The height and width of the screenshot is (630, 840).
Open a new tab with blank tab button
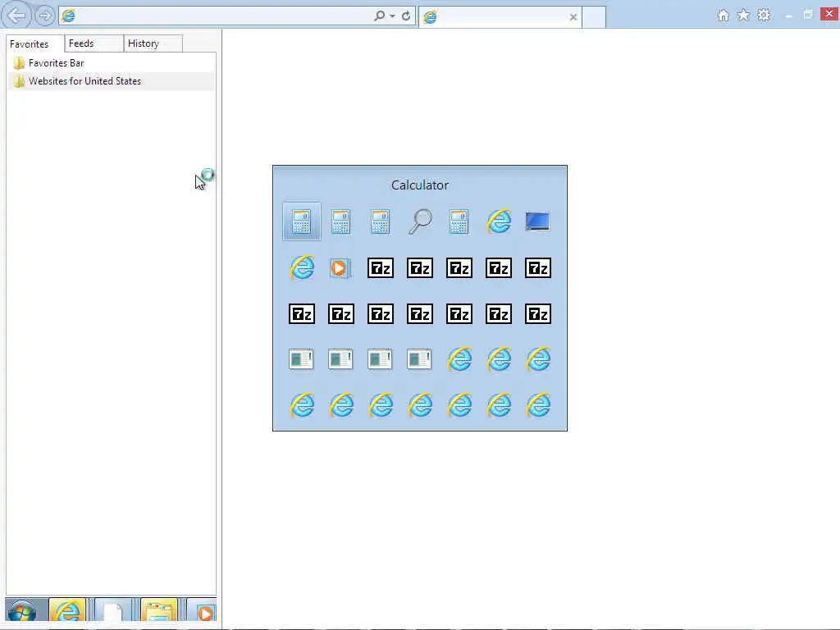click(594, 17)
